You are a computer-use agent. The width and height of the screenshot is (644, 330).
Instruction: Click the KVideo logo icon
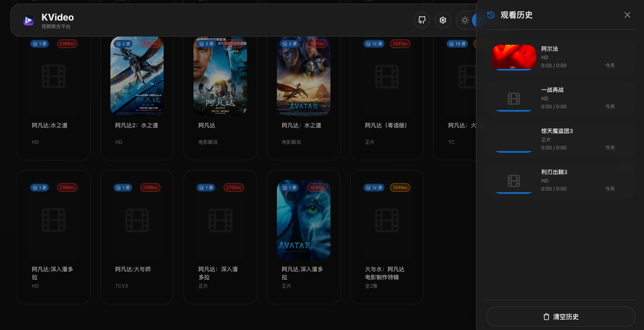click(29, 20)
